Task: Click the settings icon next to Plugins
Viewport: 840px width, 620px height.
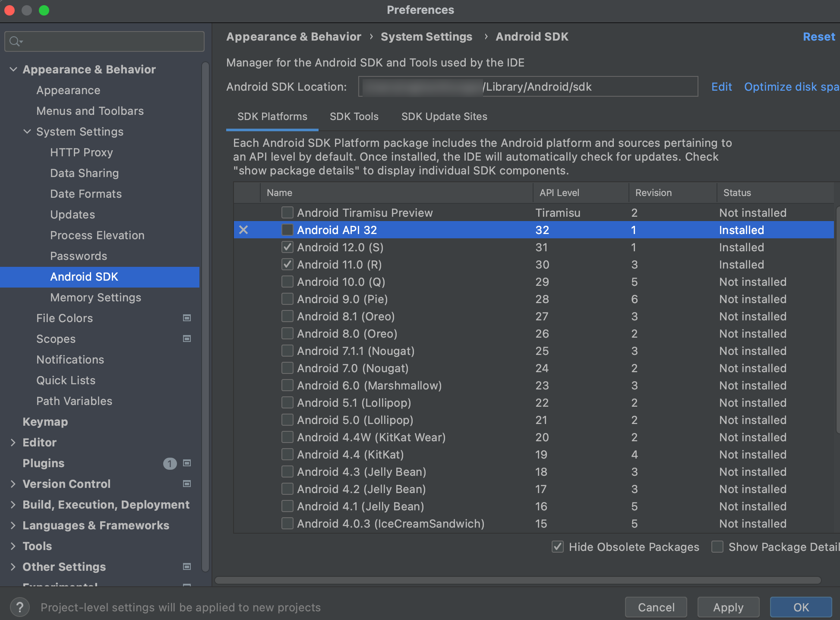Action: pos(187,463)
